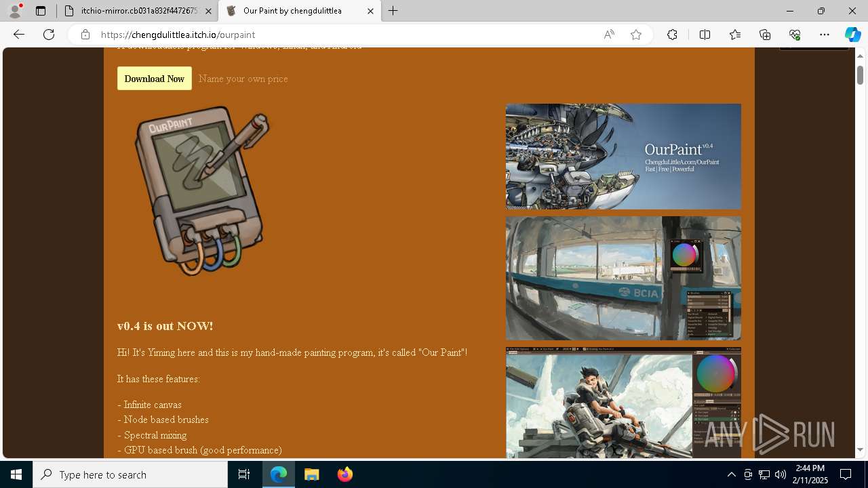Click the "- Node based brushes" line
Screen dimensions: 868x488
[163, 420]
